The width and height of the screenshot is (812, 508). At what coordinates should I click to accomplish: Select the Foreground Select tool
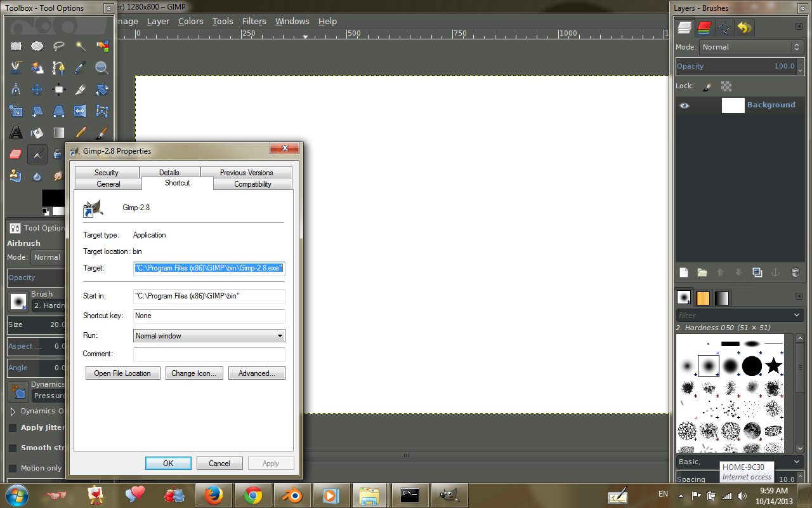[x=37, y=67]
